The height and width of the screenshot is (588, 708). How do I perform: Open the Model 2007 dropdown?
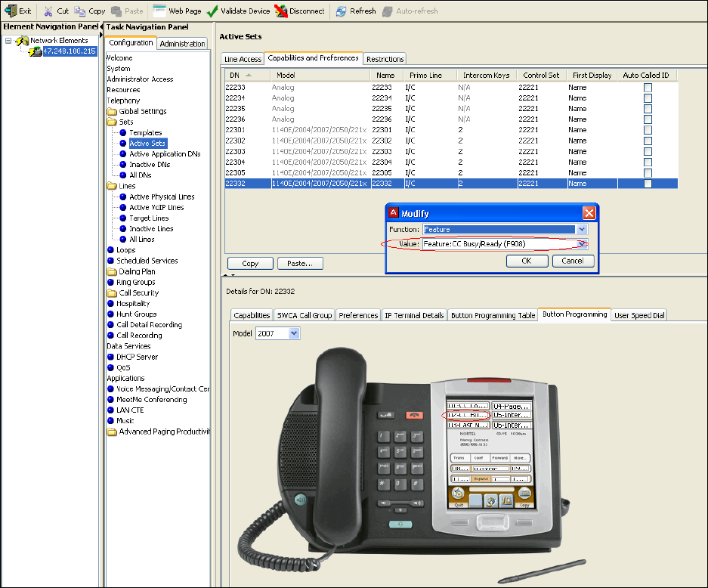tap(294, 334)
